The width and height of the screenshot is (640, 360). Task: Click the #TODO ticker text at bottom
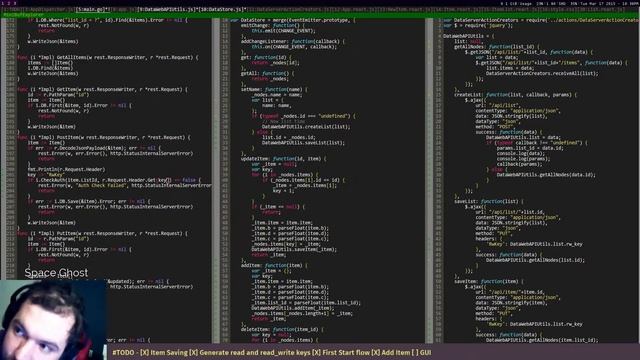(x=271, y=352)
